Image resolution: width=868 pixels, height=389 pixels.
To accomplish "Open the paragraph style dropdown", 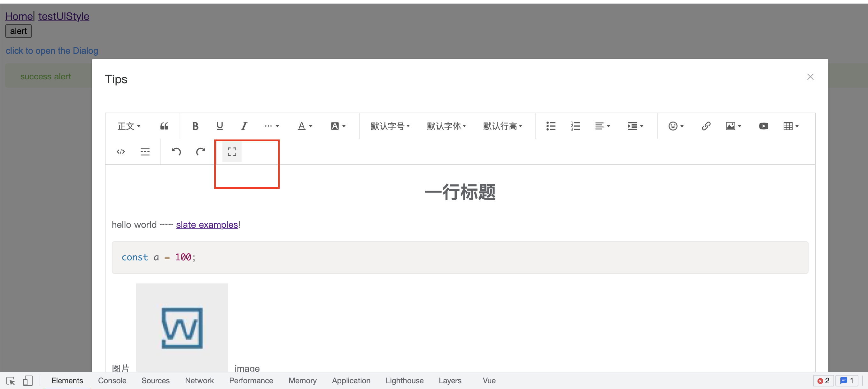I will click(x=129, y=126).
